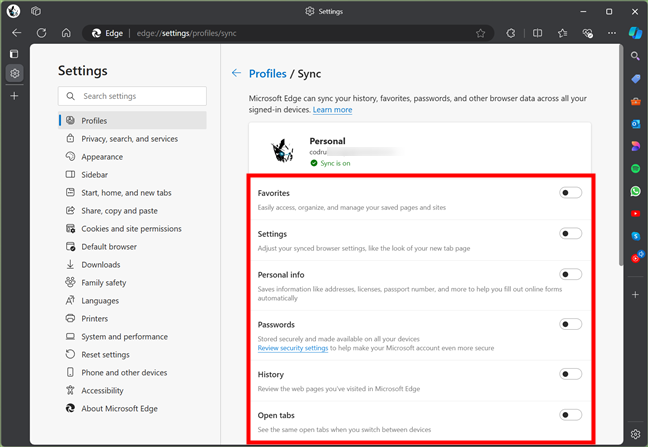Open Start, home, and new tabs
This screenshot has width=648, height=447.
click(132, 193)
